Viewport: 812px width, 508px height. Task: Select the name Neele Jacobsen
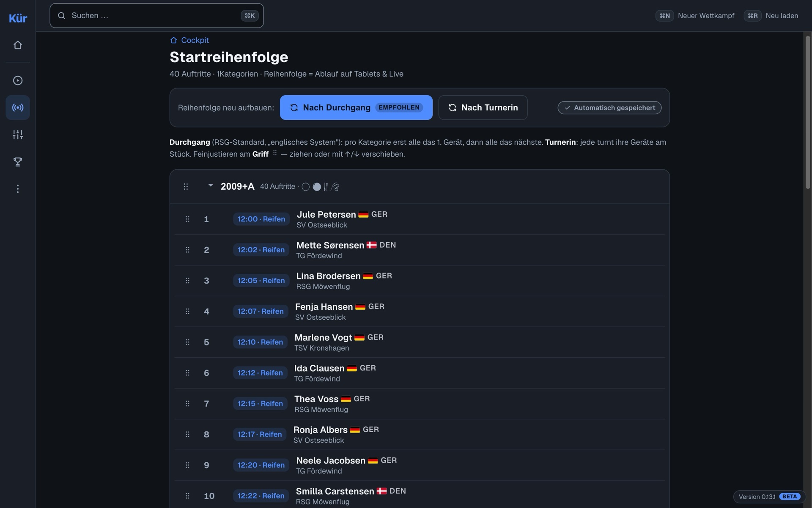pos(331,461)
